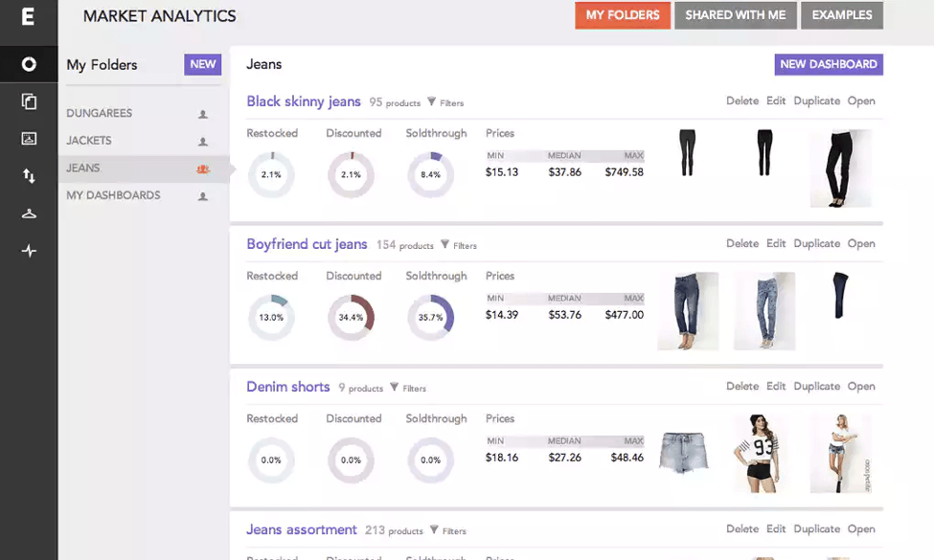
Task: Create a folder with the NEW button
Action: click(202, 64)
